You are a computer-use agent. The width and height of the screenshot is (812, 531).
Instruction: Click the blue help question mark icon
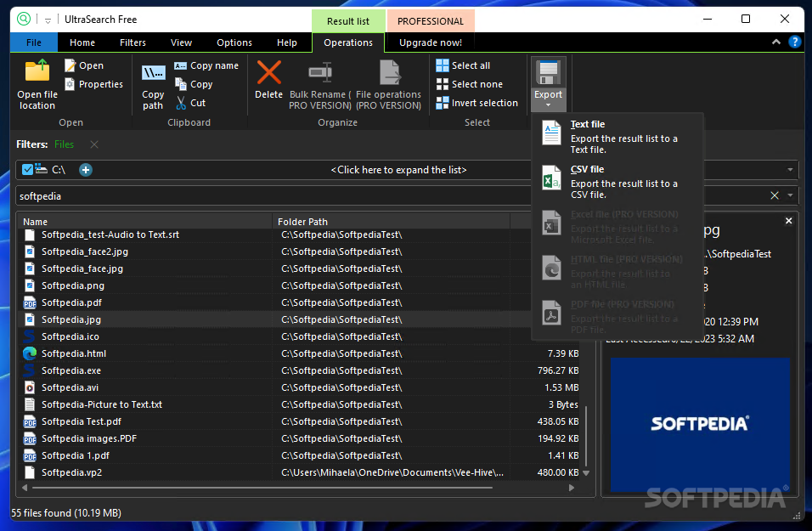tap(794, 42)
